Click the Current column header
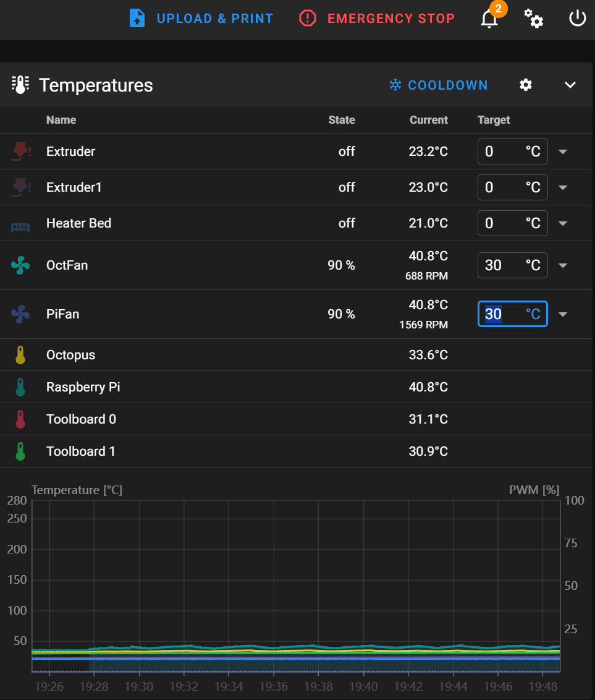This screenshot has height=700, width=595. click(429, 120)
